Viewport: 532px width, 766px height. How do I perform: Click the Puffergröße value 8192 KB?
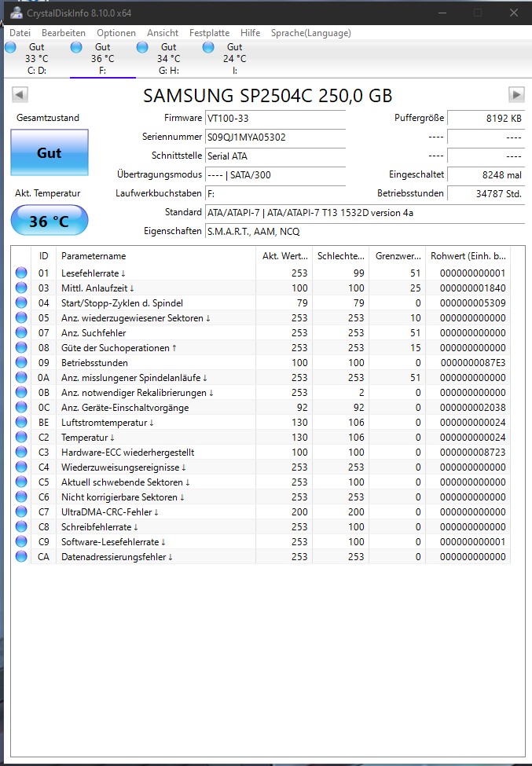[486, 118]
